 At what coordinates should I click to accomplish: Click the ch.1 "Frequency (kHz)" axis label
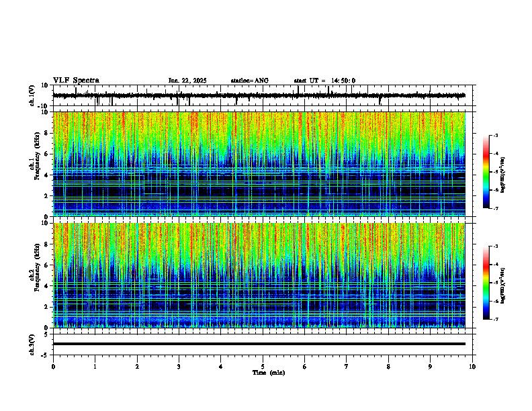(37, 156)
